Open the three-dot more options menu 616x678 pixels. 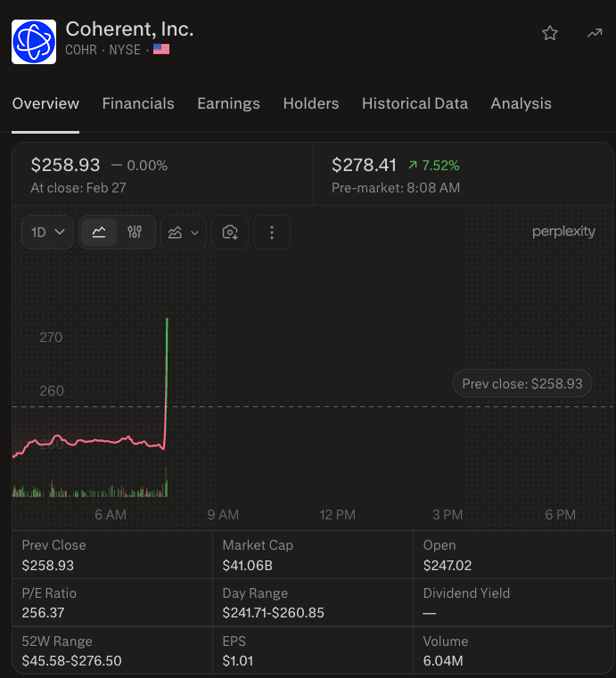coord(272,233)
